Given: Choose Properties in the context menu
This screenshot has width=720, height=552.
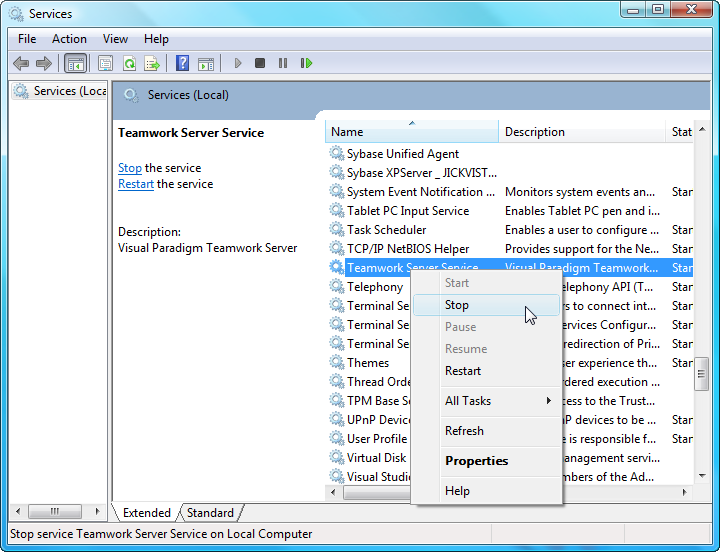Looking at the screenshot, I should [486, 461].
